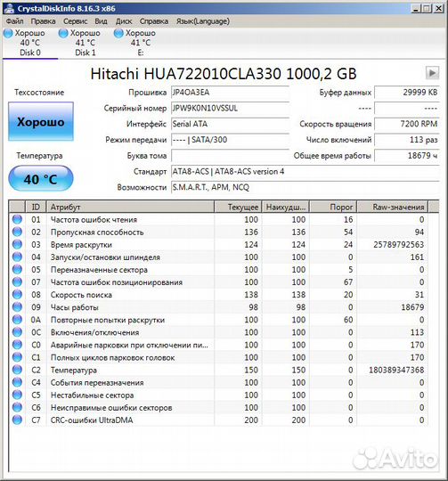This screenshot has height=481, width=448.
Task: Click status orb for attribute C6
Action: tap(17, 407)
